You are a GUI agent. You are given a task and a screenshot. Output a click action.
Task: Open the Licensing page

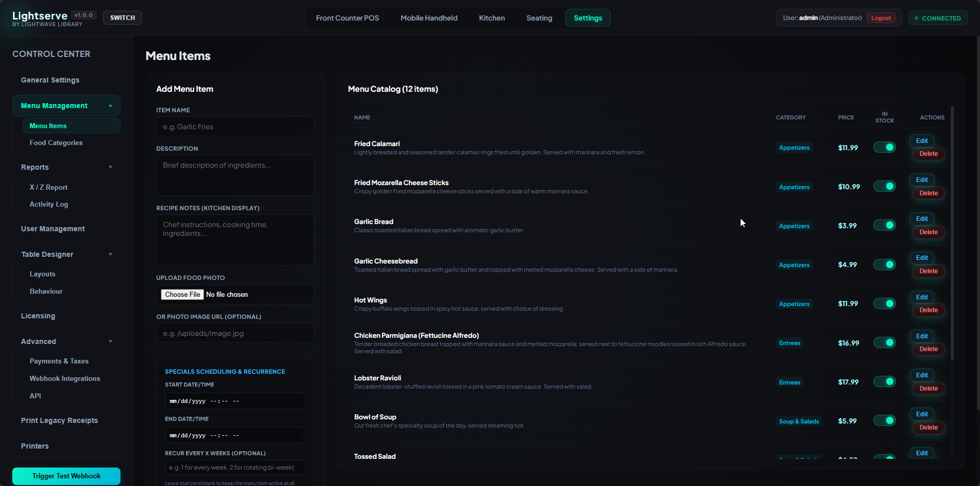coord(38,316)
